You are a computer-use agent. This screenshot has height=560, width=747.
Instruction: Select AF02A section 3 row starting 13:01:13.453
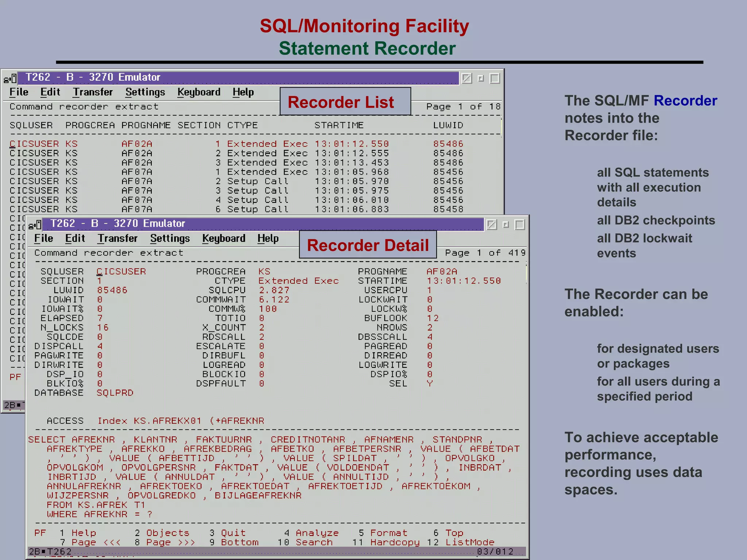click(x=236, y=163)
